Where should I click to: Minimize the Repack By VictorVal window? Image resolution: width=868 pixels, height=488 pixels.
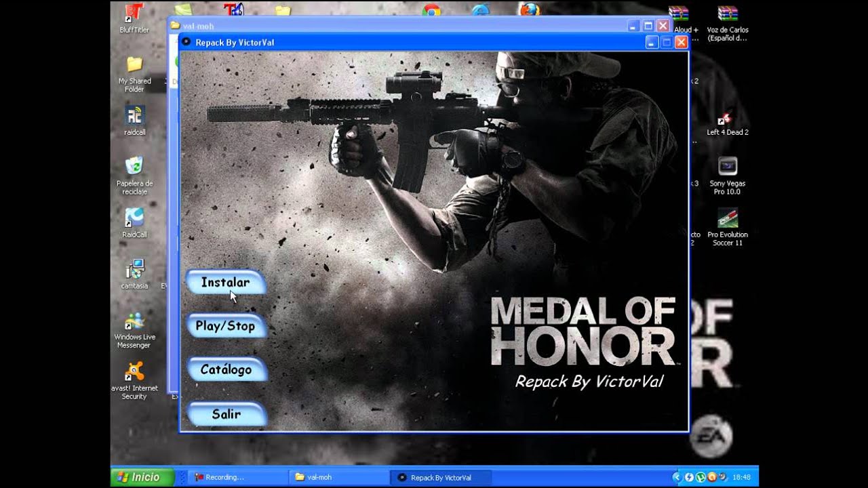tap(652, 42)
